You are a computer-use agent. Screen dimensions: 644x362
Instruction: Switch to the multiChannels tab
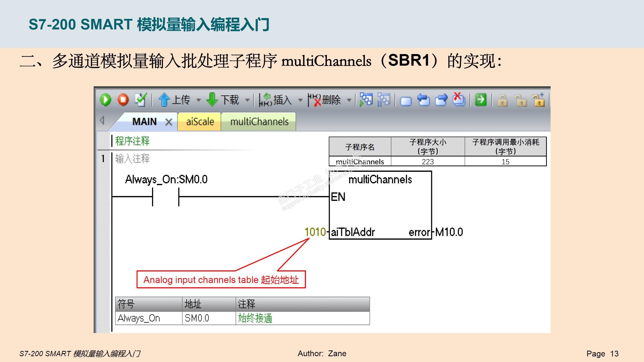[259, 122]
